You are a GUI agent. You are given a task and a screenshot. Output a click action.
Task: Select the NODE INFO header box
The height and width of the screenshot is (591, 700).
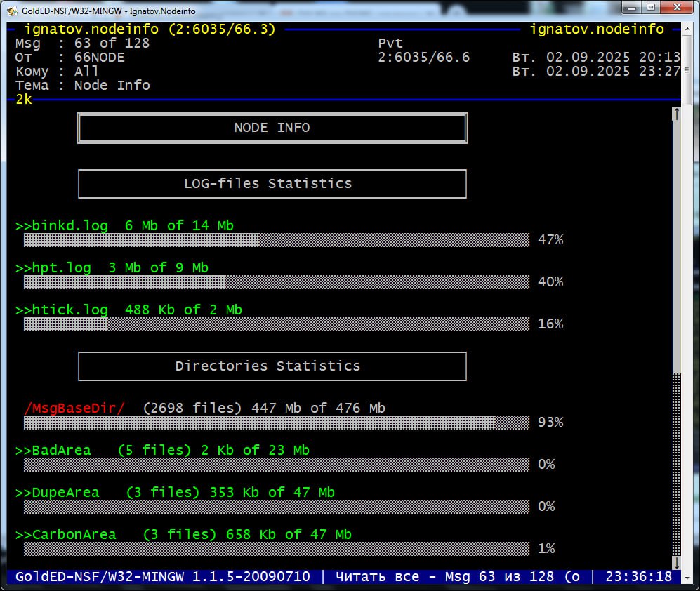point(272,128)
